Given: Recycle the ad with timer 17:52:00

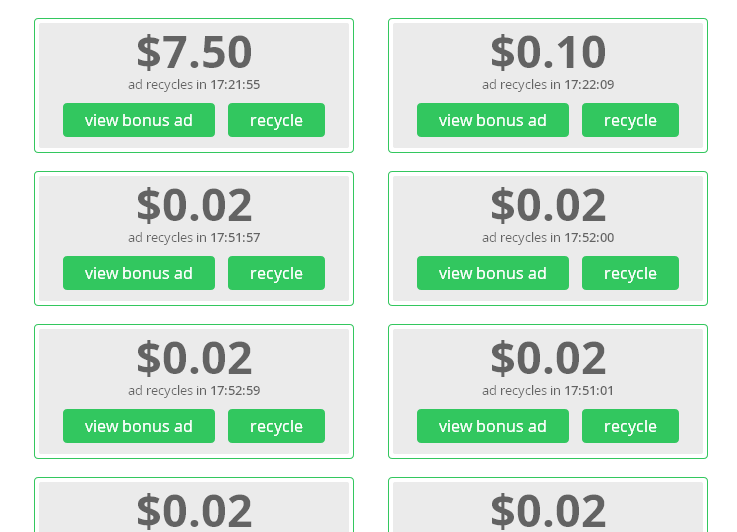Looking at the screenshot, I should coord(630,273).
